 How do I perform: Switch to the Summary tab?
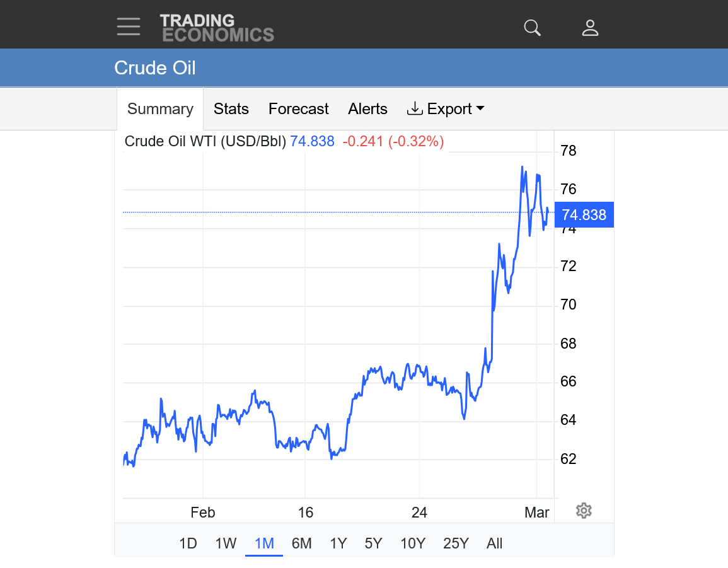coord(160,109)
